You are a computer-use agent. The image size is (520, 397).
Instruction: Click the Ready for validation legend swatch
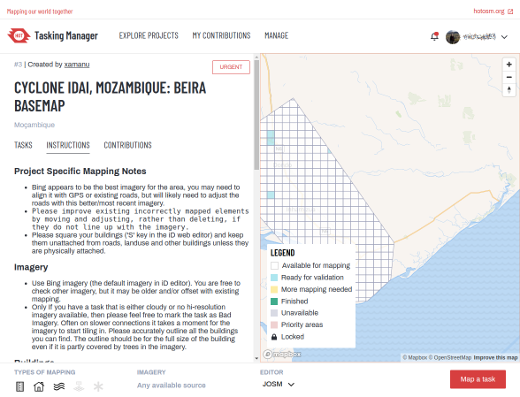(274, 277)
